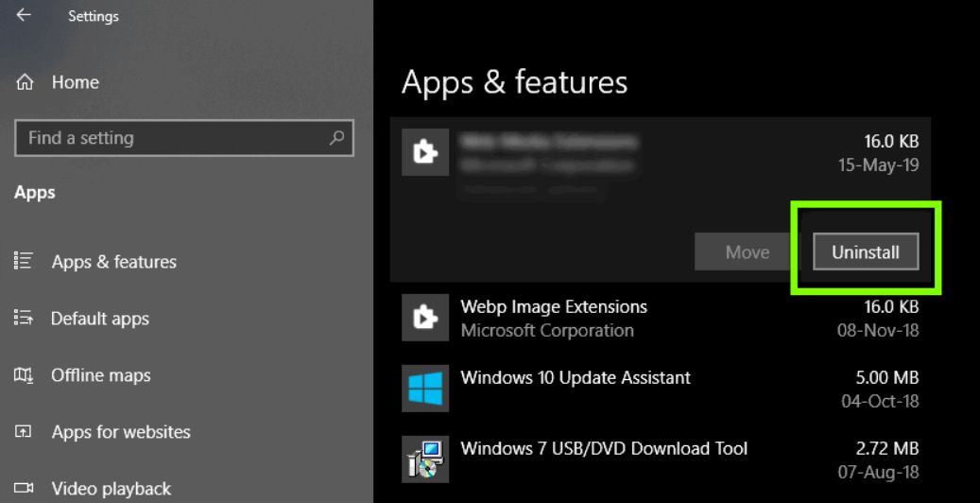Click the Uninstall button
980x503 pixels.
coord(866,252)
